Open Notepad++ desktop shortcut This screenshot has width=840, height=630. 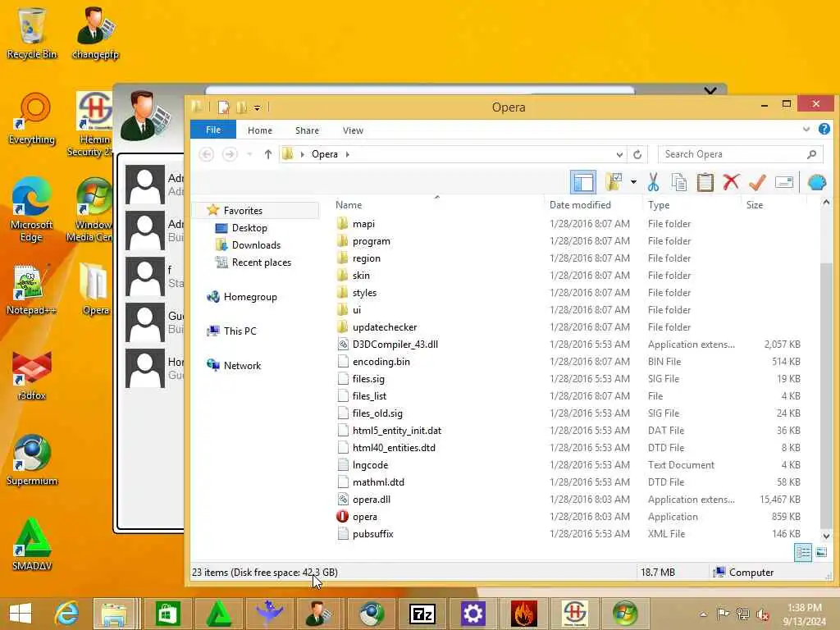[32, 290]
